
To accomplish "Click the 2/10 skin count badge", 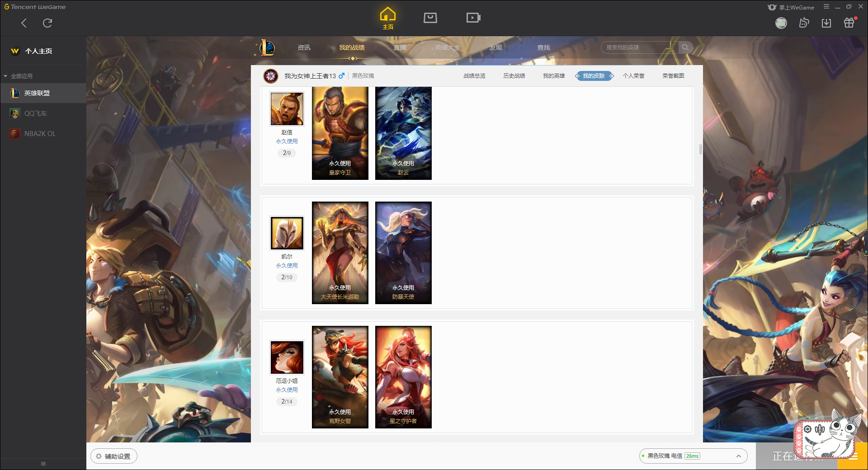I will [287, 277].
